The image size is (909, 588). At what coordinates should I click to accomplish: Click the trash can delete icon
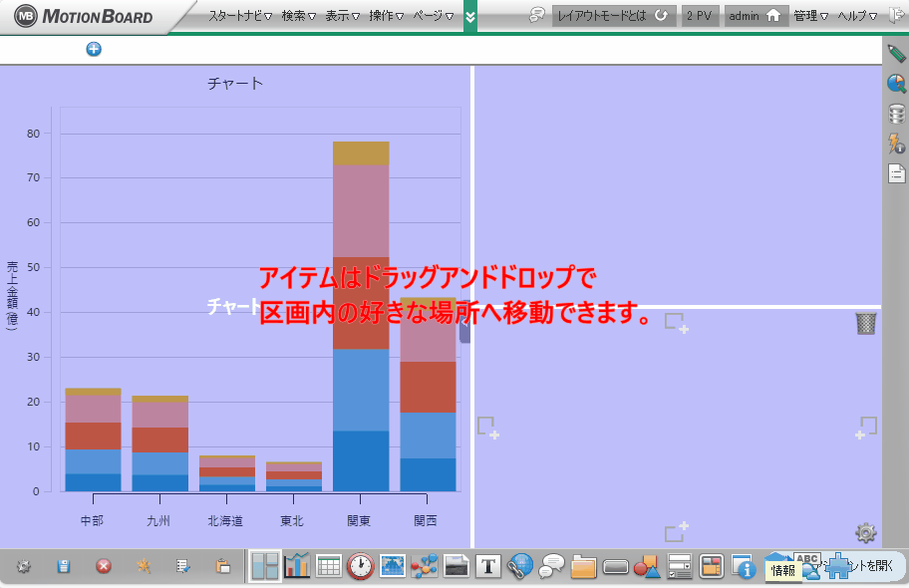click(865, 323)
